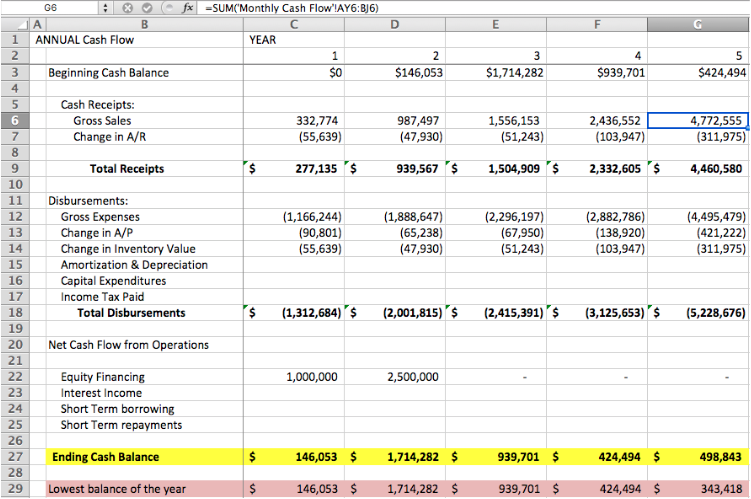Select row 27 header

15,456
